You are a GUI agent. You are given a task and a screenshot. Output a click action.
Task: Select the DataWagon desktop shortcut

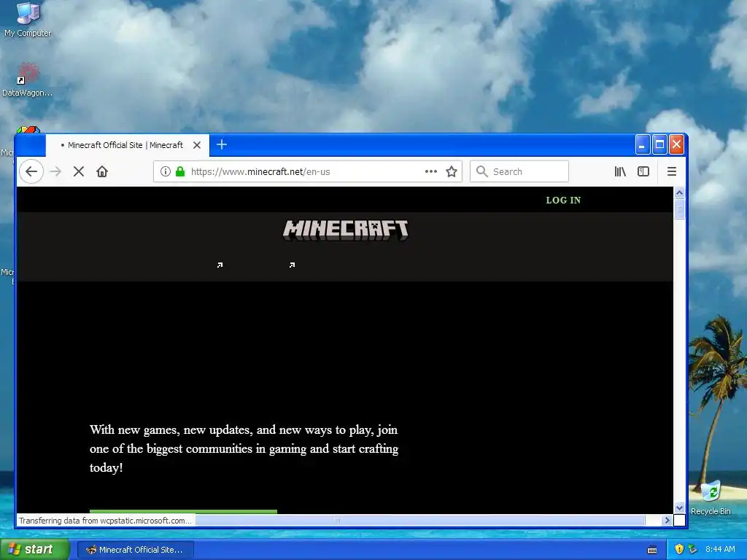[27, 79]
